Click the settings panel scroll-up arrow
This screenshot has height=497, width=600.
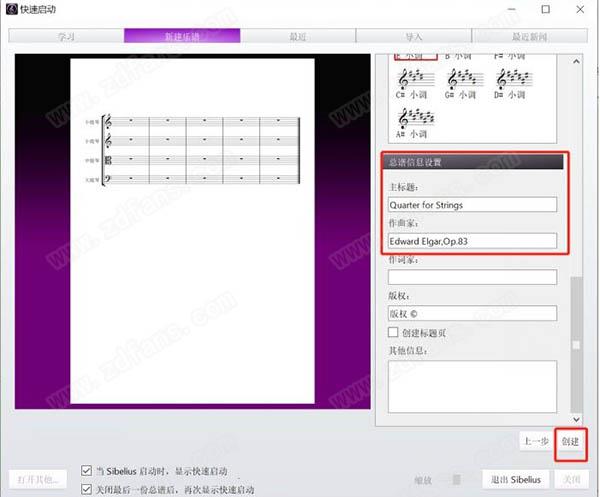pos(576,61)
